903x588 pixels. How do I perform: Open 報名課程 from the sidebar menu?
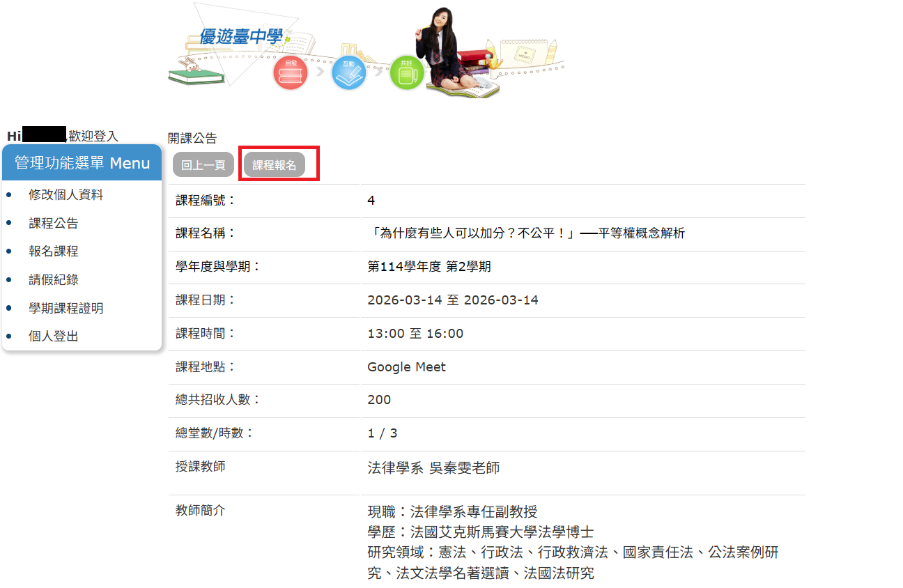coord(53,252)
